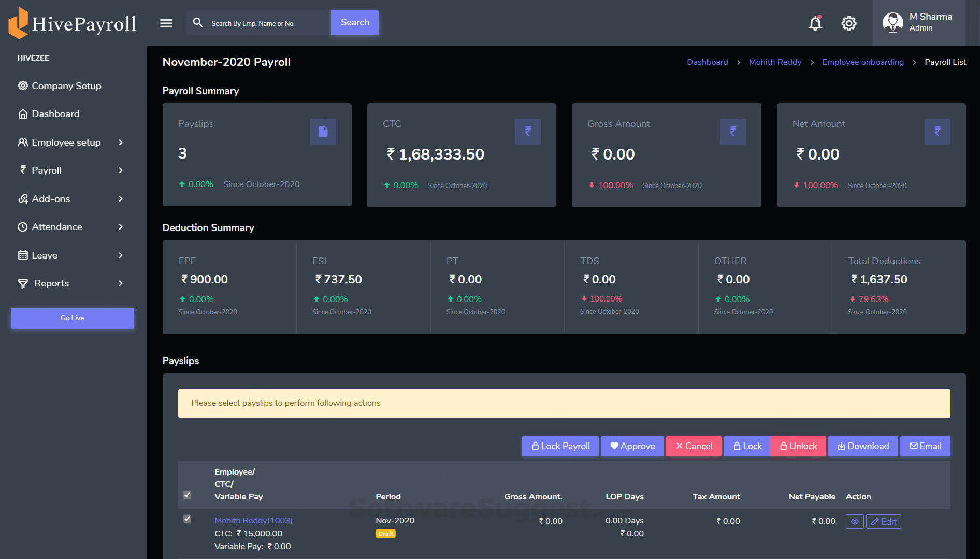Click the Payslips document icon on summary card
This screenshot has width=980, height=559.
[323, 132]
